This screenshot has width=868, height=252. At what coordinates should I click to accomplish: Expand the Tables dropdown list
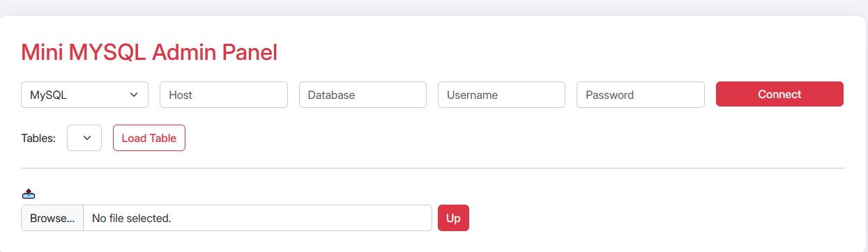click(x=84, y=138)
